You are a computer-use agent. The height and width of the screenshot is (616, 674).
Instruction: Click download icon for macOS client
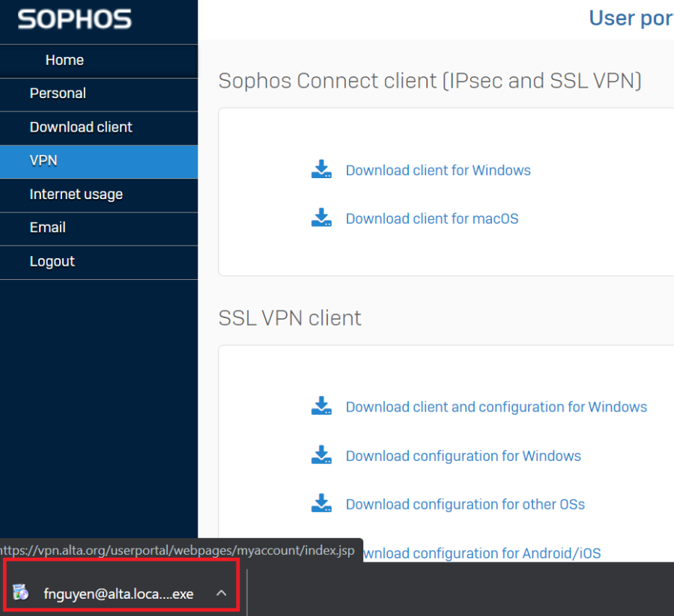coord(321,217)
